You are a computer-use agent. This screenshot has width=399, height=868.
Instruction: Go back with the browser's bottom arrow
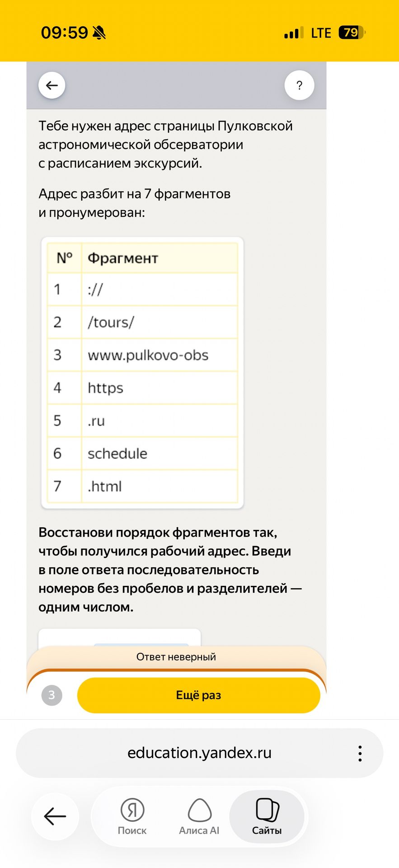point(55,816)
